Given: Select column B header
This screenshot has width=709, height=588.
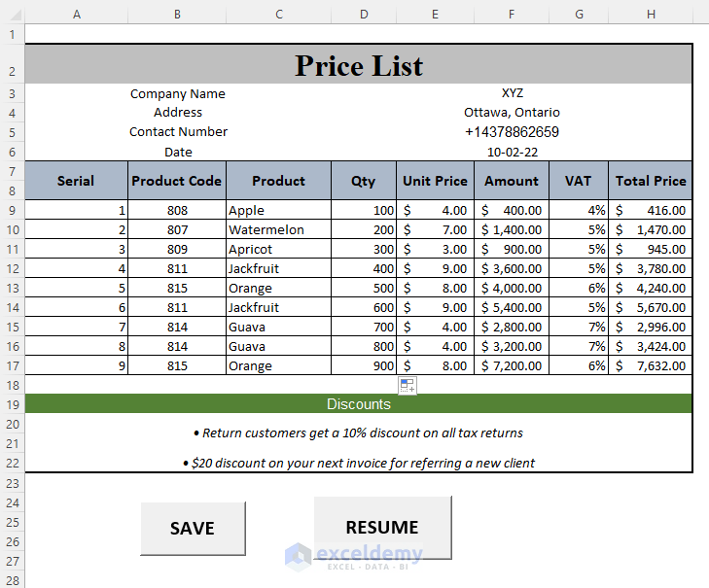Looking at the screenshot, I should tap(177, 15).
